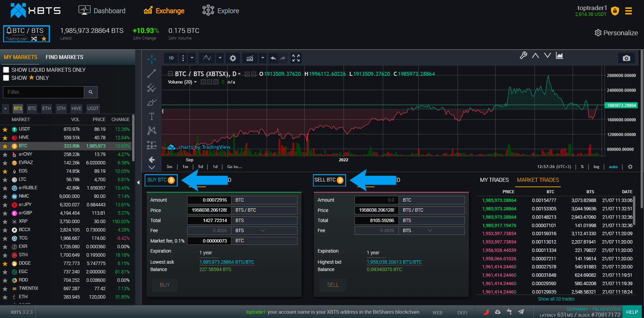Screen dimensions: 644x318
Task: Click the back arrow in drawing toolbar
Action: point(152,159)
